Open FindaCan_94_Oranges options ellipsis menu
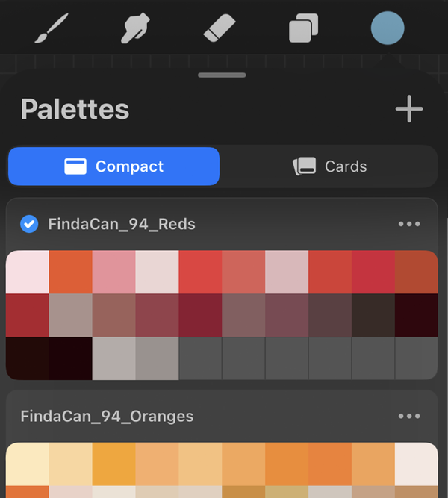448x498 pixels. click(x=409, y=417)
